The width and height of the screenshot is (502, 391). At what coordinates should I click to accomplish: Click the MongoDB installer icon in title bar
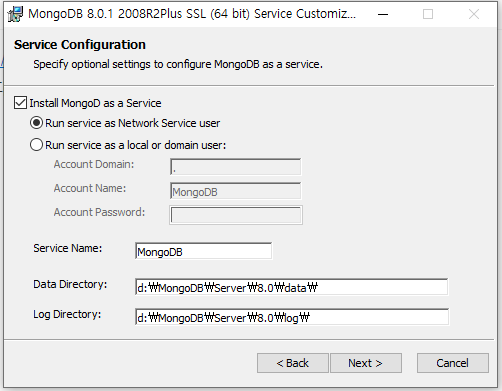pos(15,14)
